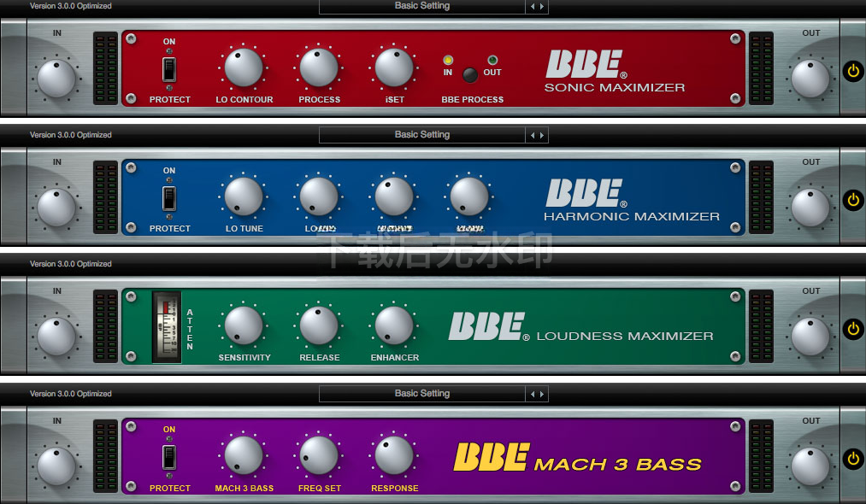Click the Mach 3 Bass input level meter
Viewport: 866px width, 504px height.
tap(105, 456)
